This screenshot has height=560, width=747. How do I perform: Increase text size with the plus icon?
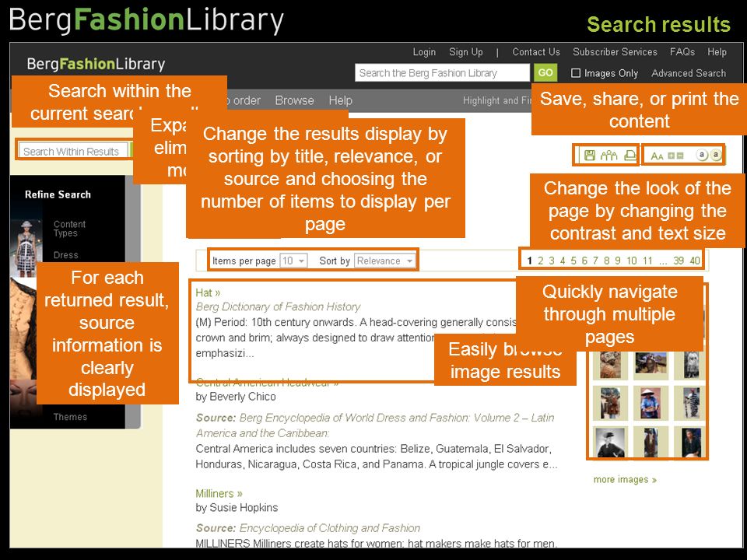click(672, 156)
